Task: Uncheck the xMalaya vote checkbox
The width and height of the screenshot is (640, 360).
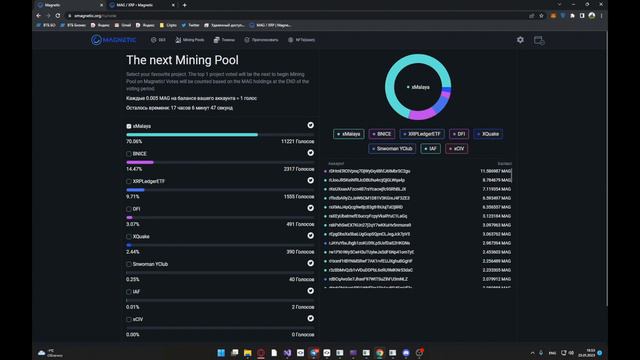Action: click(x=129, y=126)
